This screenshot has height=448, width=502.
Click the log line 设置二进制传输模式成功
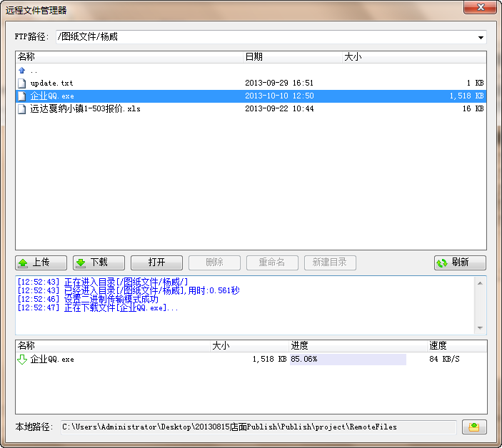click(88, 300)
